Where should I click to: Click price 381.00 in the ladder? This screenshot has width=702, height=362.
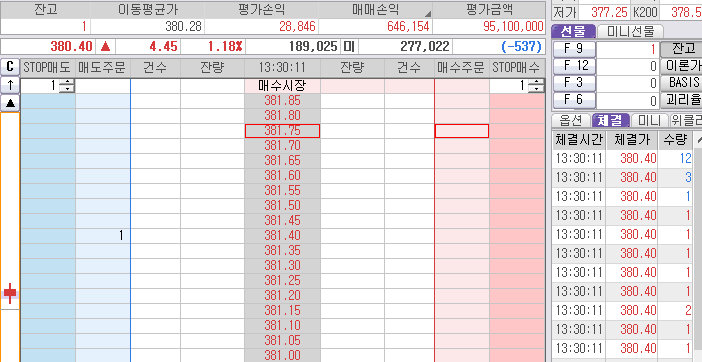[282, 355]
